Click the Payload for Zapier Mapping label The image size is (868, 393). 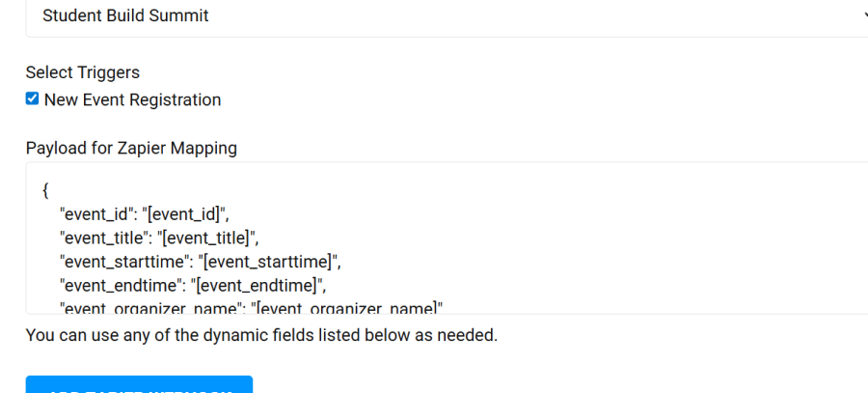click(131, 148)
